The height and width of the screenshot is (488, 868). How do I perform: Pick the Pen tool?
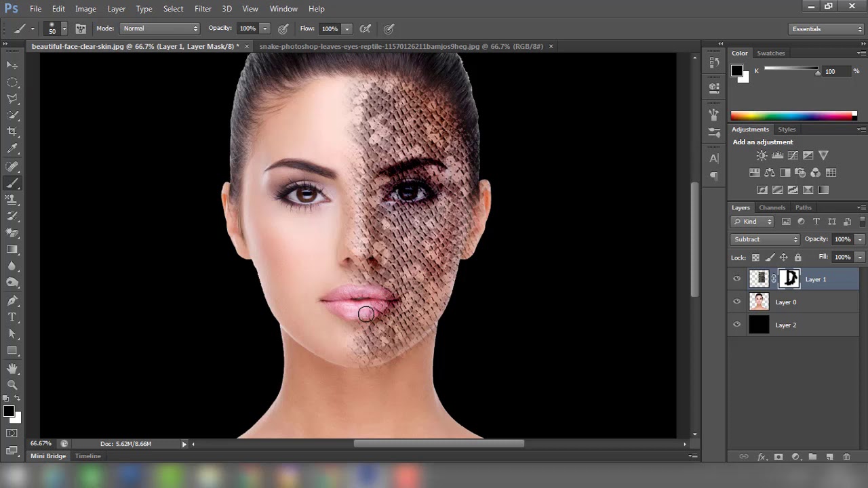point(12,300)
